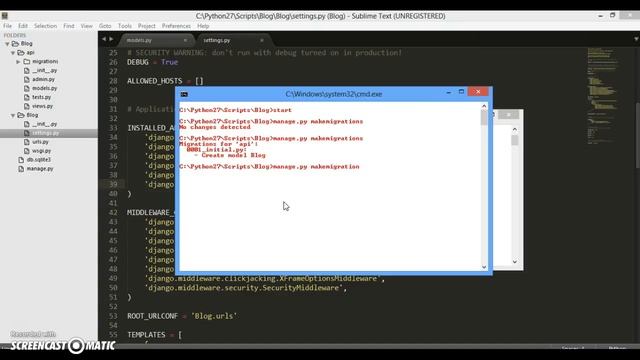640x360 pixels.
Task: Click the cmd.exe title bar icon
Action: pyautogui.click(x=184, y=94)
